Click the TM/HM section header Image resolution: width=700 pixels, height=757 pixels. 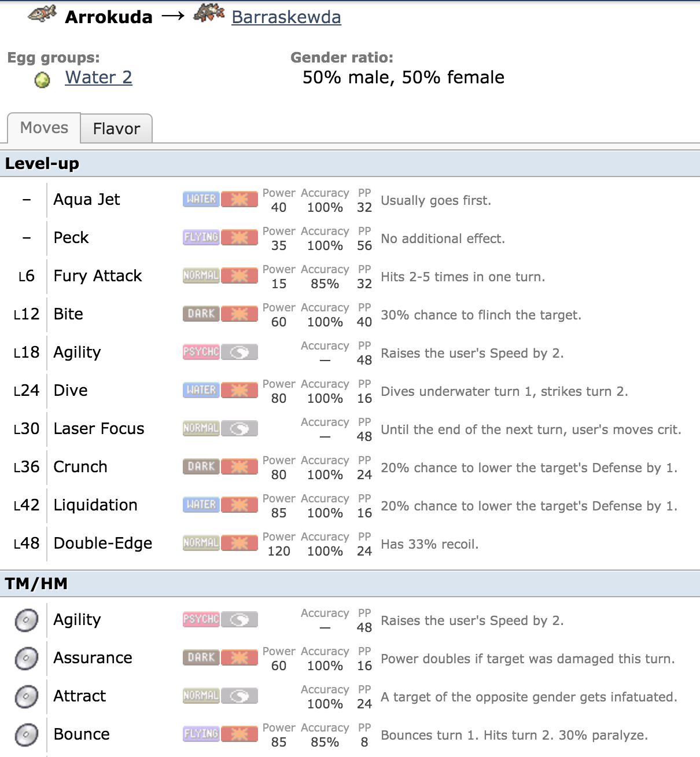tap(36, 584)
